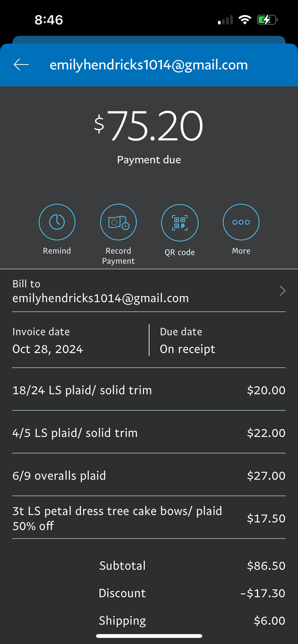Show the invoice QR code
The image size is (298, 644).
point(180,223)
